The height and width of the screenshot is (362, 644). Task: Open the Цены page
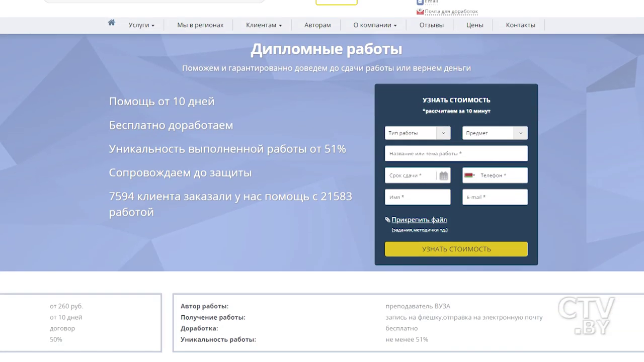475,25
